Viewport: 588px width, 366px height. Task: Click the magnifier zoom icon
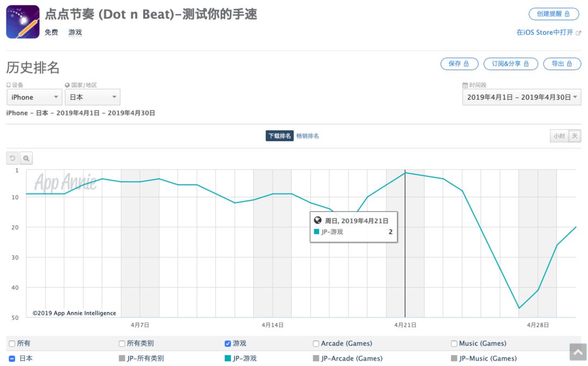[x=26, y=158]
